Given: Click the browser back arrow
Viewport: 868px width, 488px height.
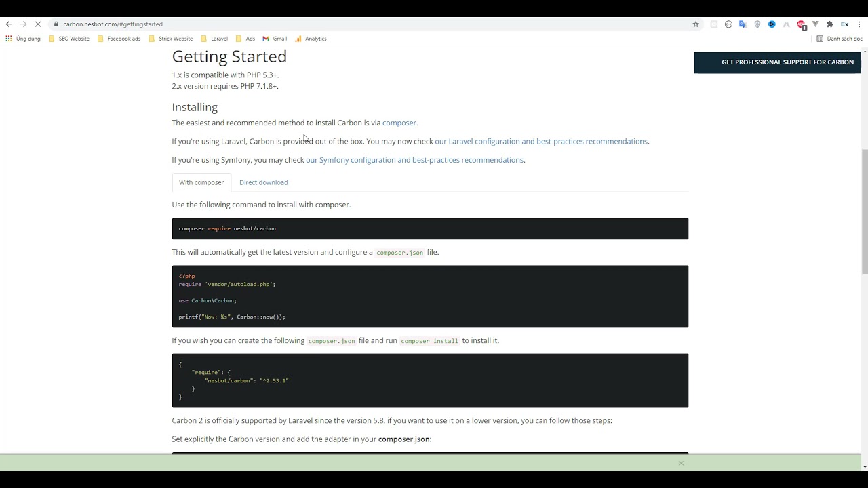Looking at the screenshot, I should pyautogui.click(x=9, y=24).
